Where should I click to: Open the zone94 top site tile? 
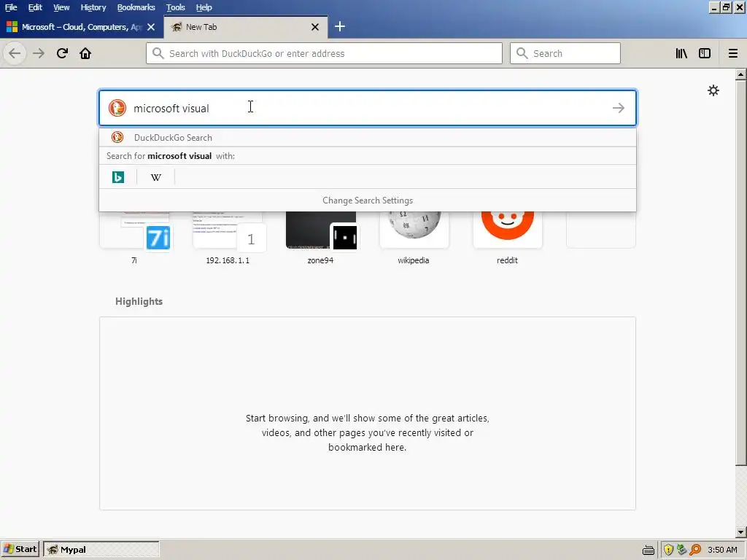(x=321, y=237)
